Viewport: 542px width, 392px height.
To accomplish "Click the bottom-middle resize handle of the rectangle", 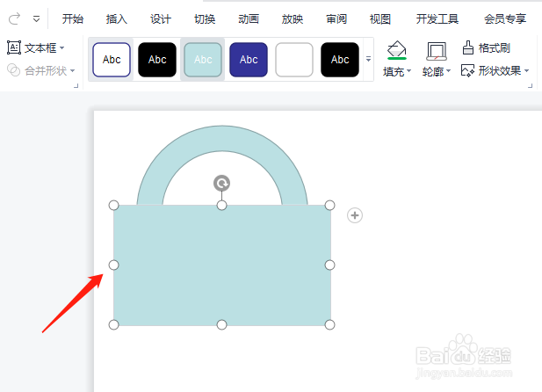I will (x=221, y=325).
